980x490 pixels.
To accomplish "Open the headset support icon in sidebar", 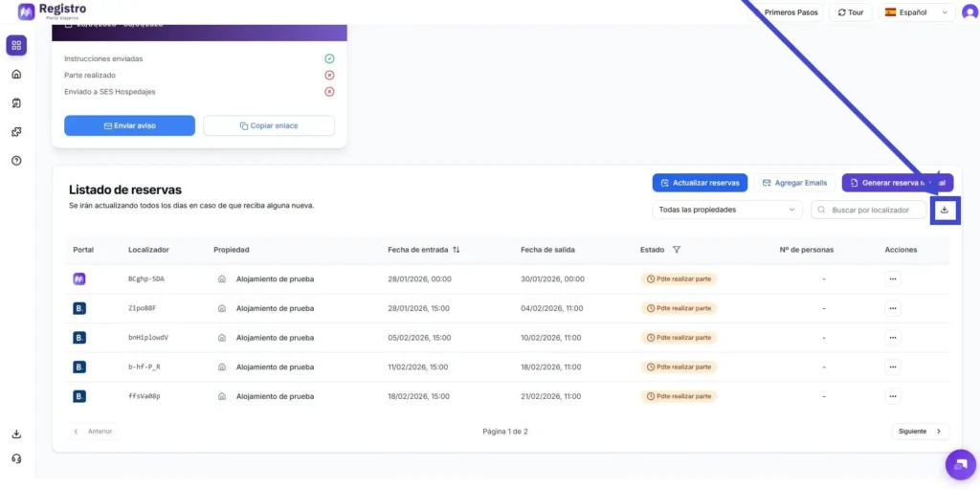I will pos(16,458).
